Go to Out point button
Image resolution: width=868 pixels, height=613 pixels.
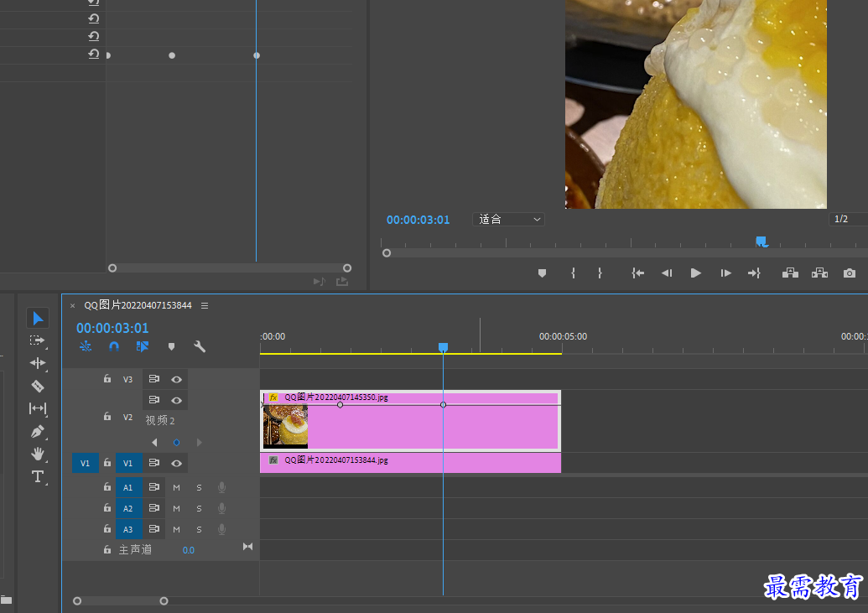[x=754, y=273]
